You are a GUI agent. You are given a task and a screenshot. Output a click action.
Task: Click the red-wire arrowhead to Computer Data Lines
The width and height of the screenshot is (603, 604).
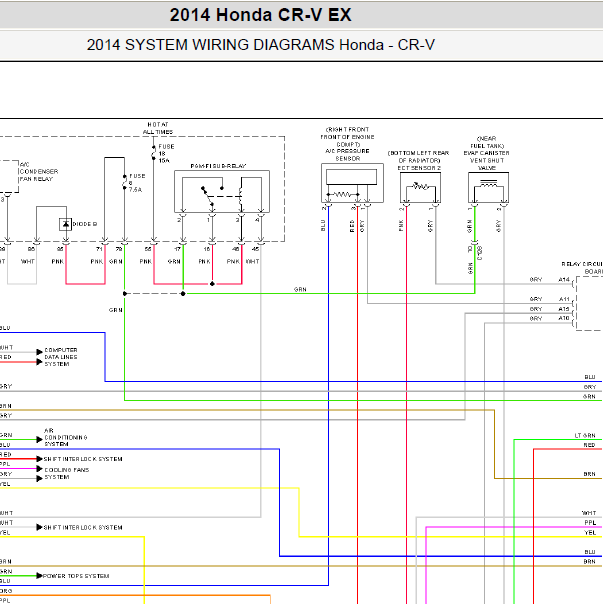tap(39, 362)
